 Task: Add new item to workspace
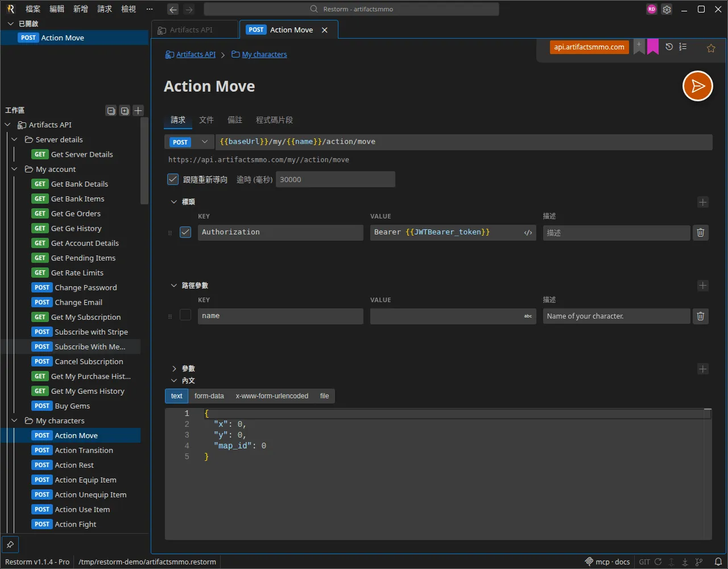pos(138,110)
